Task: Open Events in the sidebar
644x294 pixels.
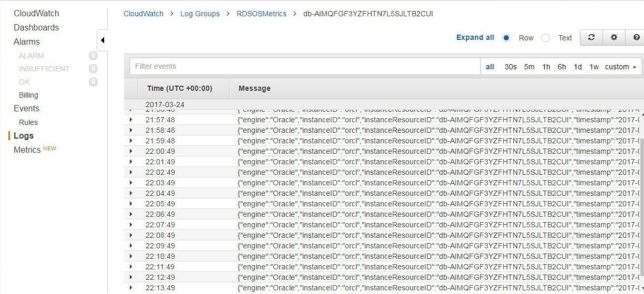Action: (26, 108)
